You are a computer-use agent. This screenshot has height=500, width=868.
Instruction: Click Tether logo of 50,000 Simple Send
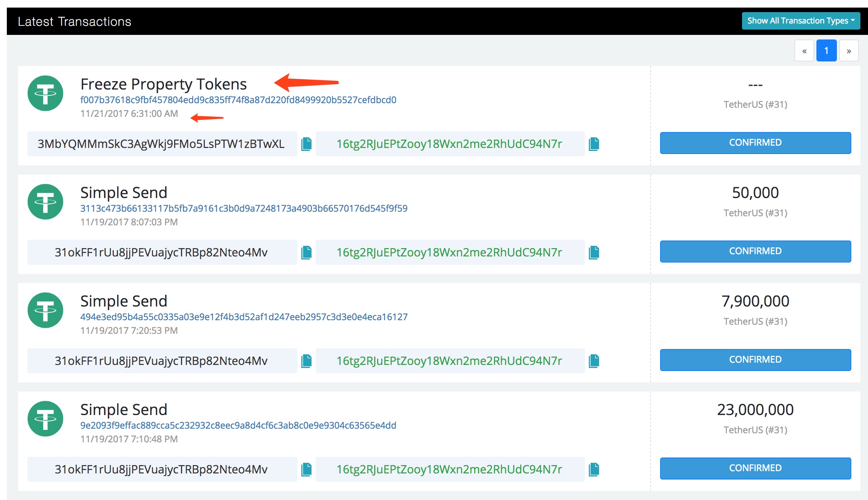[46, 202]
